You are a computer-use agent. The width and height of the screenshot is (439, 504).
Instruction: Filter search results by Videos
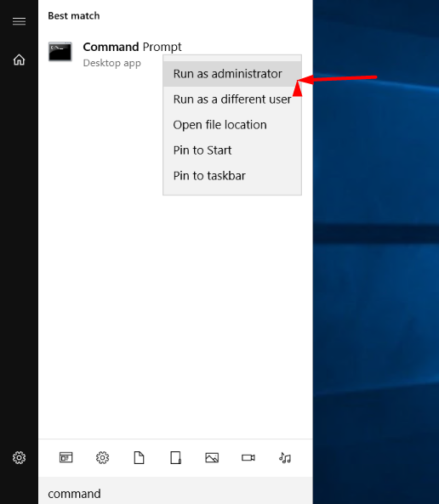tap(248, 457)
